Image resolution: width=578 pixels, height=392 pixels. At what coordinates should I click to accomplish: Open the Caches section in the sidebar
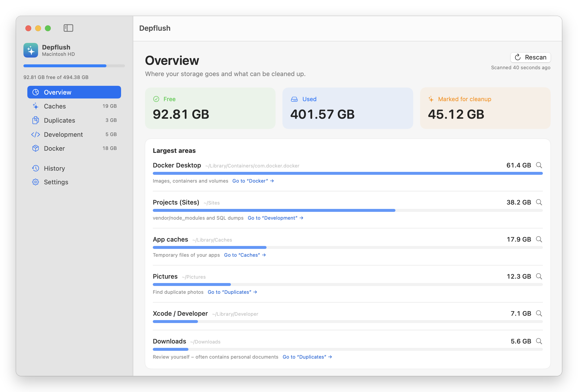coord(74,106)
